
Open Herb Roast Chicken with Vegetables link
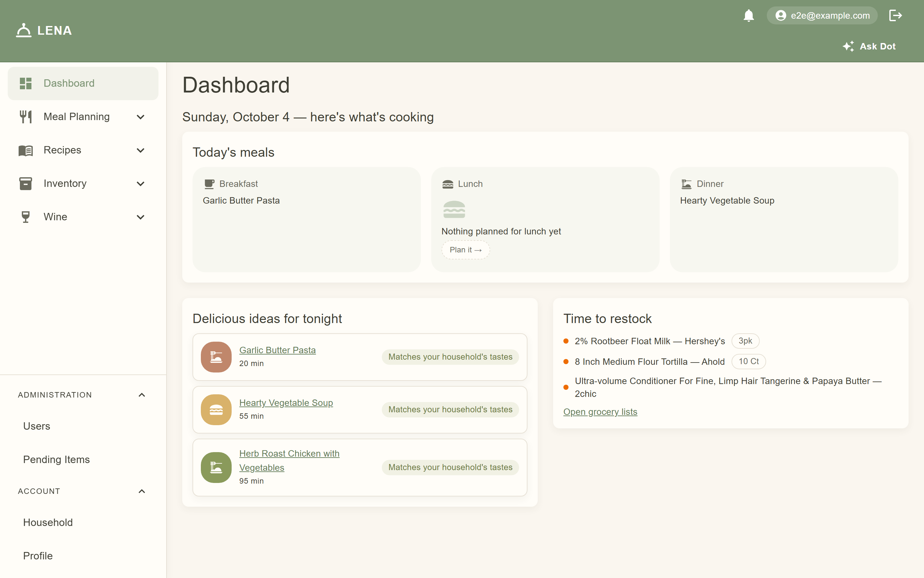pyautogui.click(x=289, y=460)
